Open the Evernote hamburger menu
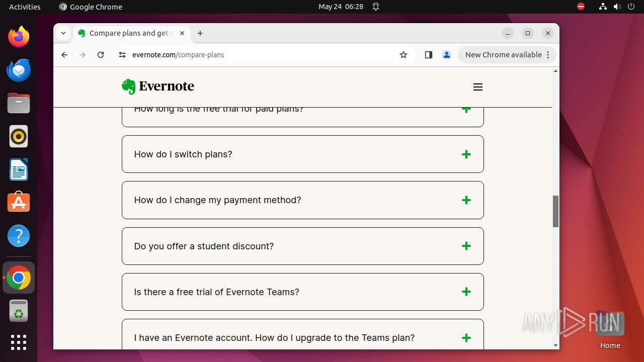This screenshot has height=362, width=644. (478, 87)
